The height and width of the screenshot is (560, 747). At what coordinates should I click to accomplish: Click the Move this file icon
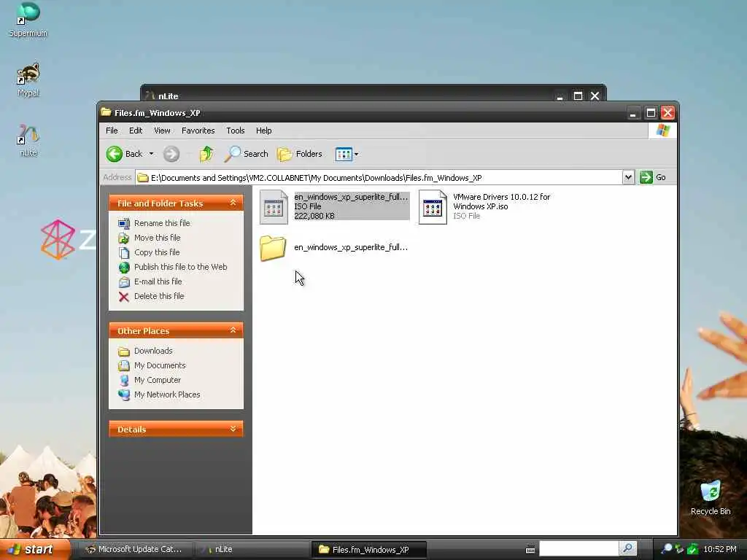(x=124, y=238)
